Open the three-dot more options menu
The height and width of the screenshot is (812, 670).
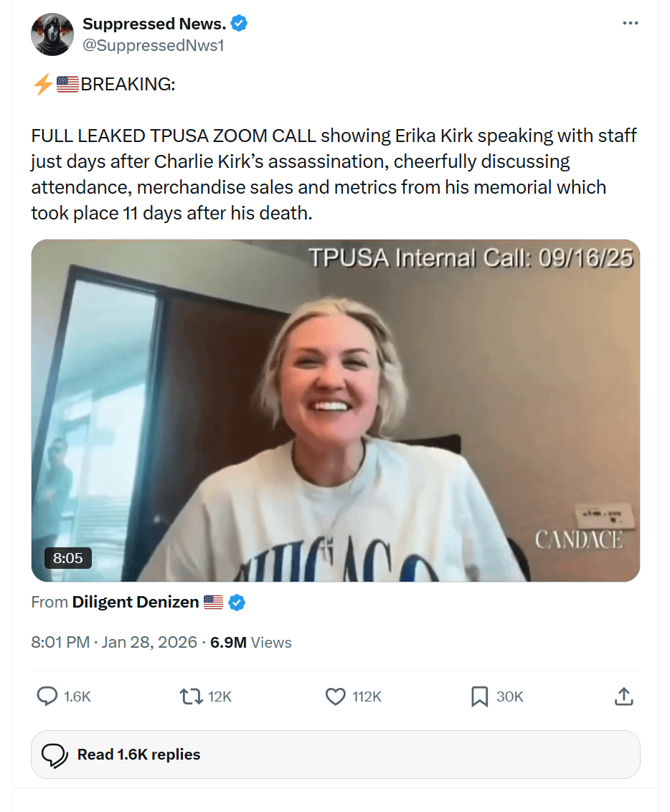click(630, 24)
